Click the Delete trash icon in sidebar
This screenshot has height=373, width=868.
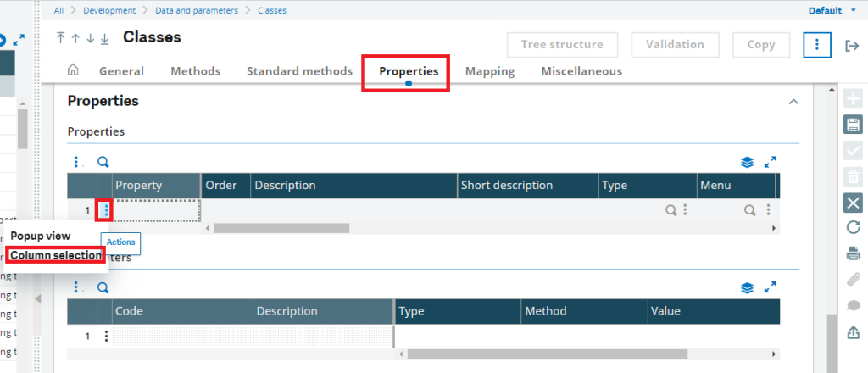853,177
